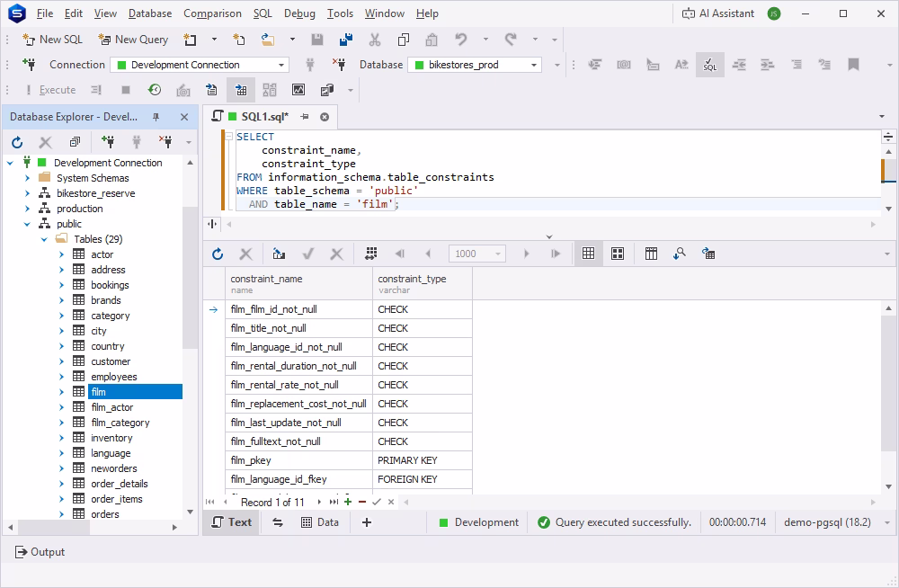This screenshot has width=899, height=588.
Task: Open the Output panel
Action: coord(40,552)
